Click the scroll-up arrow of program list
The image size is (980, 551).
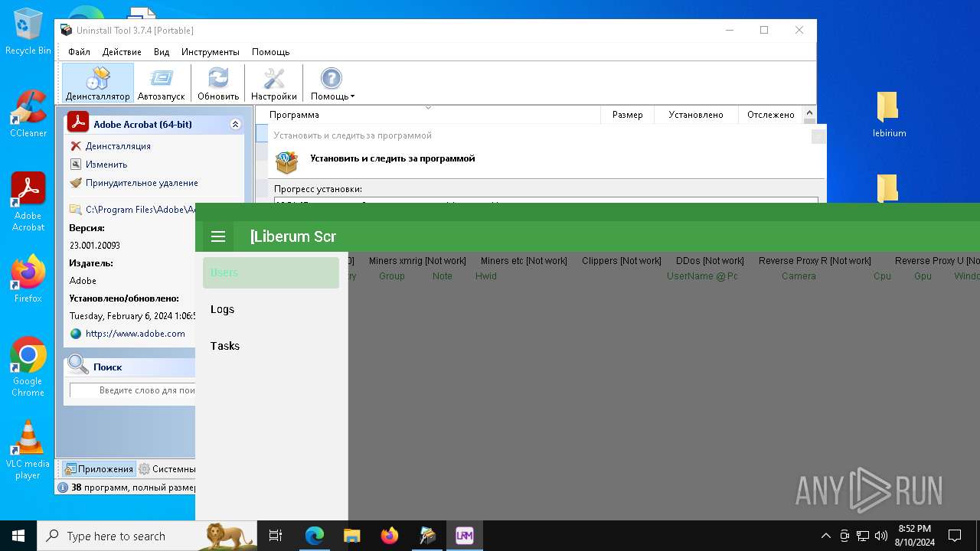[809, 115]
